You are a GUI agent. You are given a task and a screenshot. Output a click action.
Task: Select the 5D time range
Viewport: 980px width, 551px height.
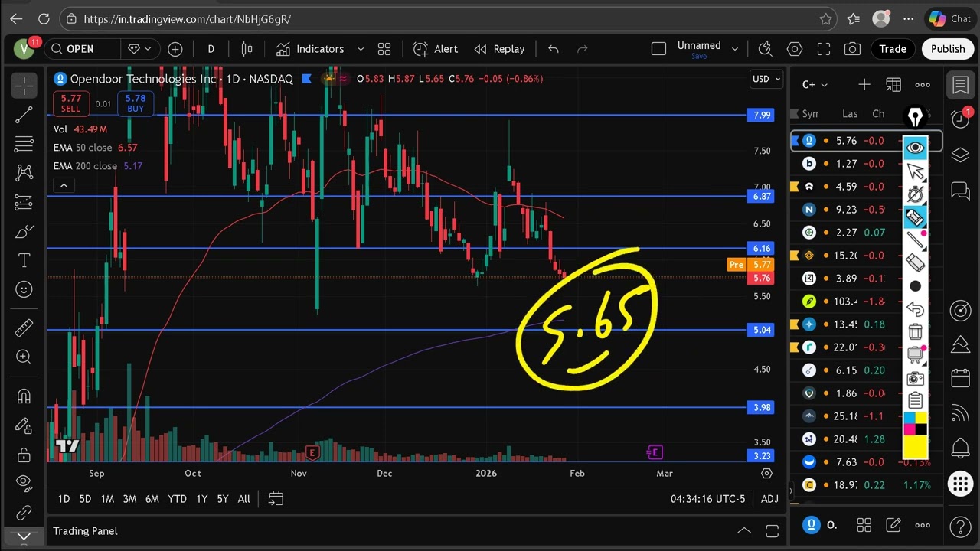tap(85, 499)
